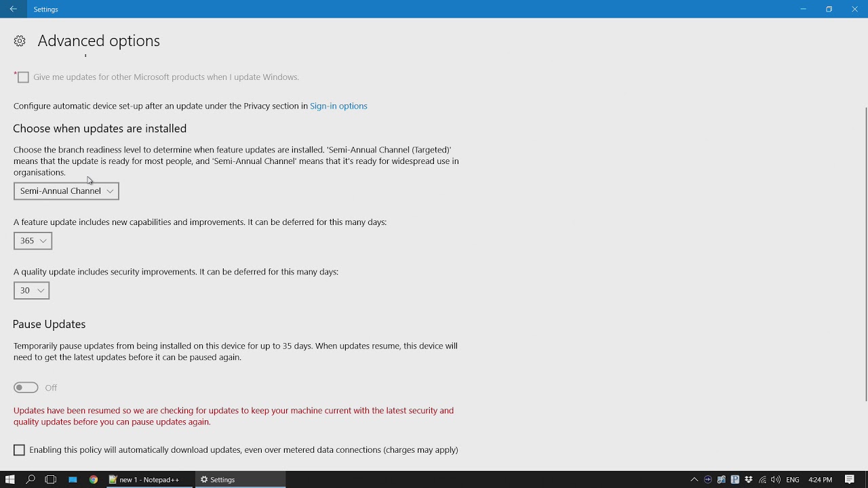Open Task View from the taskbar
The height and width of the screenshot is (488, 868).
pos(50,479)
